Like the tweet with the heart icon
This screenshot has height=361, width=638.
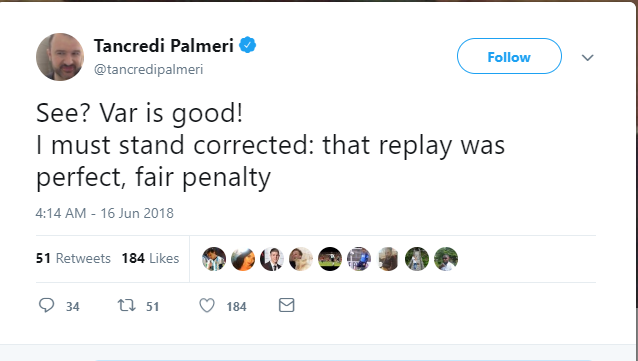(x=207, y=305)
